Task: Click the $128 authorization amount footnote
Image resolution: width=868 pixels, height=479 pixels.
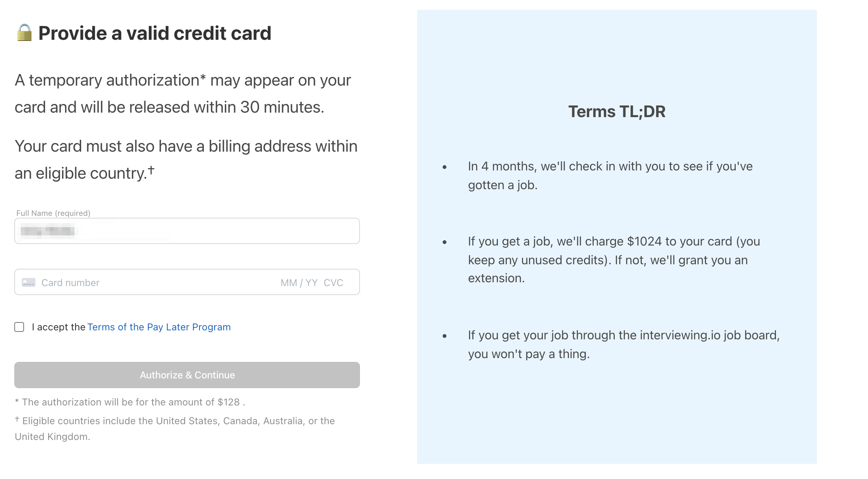Action: pos(130,402)
